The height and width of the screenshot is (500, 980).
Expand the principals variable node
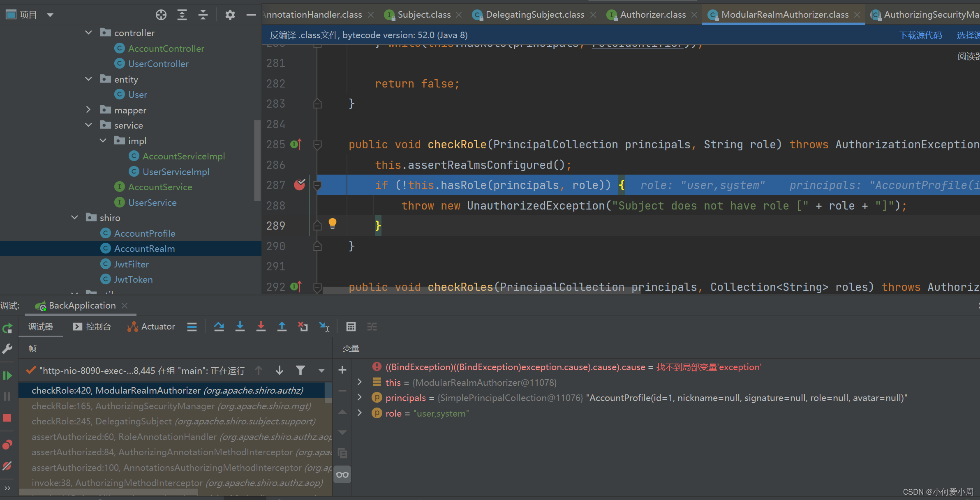(x=360, y=397)
